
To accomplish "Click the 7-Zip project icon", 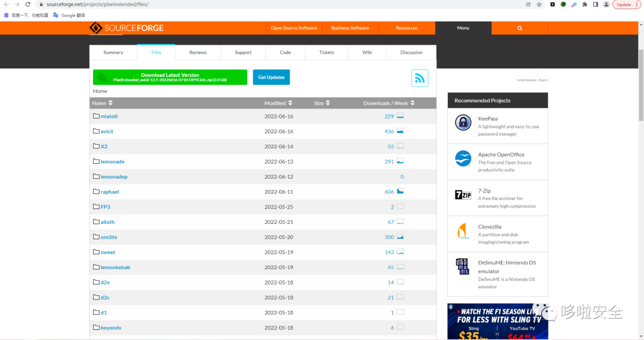I will pos(463,195).
